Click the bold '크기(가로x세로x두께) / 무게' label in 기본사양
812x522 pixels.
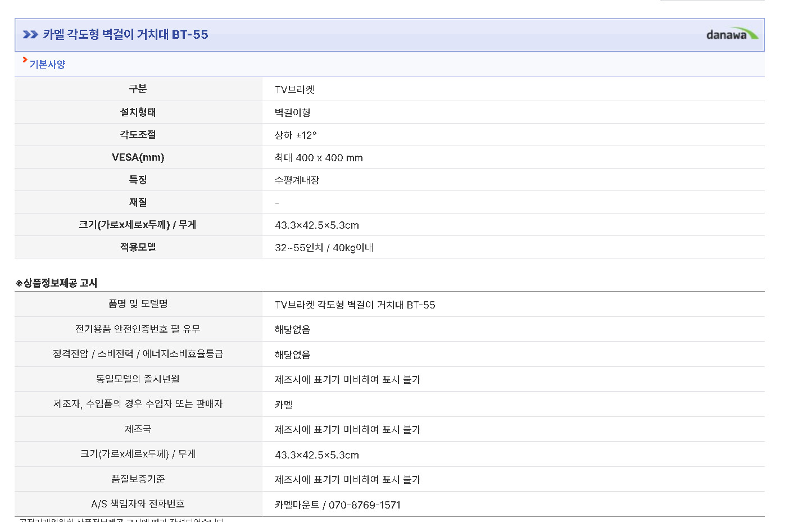pyautogui.click(x=138, y=224)
